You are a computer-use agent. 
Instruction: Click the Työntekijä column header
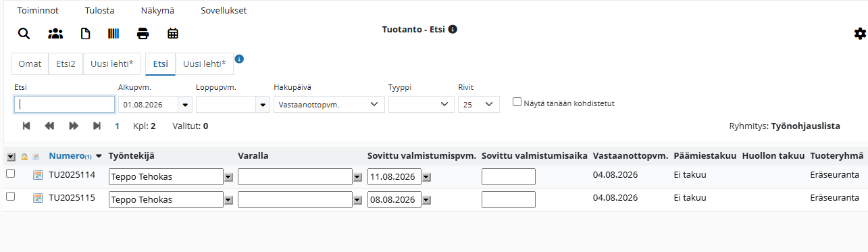pos(132,156)
